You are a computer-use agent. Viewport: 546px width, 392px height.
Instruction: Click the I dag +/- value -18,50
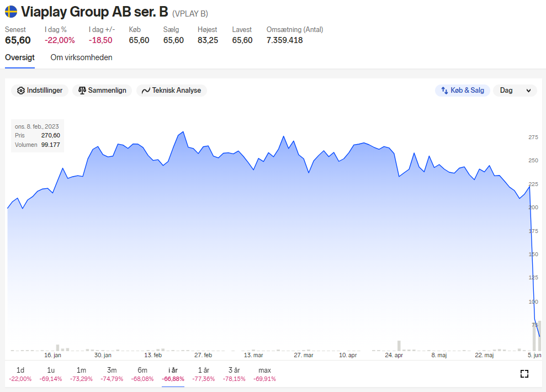click(x=100, y=40)
